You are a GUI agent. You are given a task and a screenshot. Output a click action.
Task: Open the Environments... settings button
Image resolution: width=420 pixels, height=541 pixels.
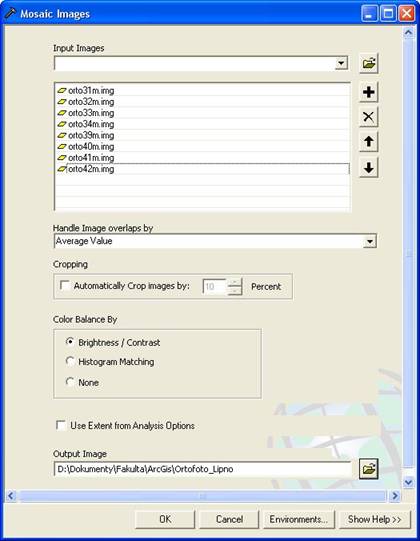[x=299, y=519]
